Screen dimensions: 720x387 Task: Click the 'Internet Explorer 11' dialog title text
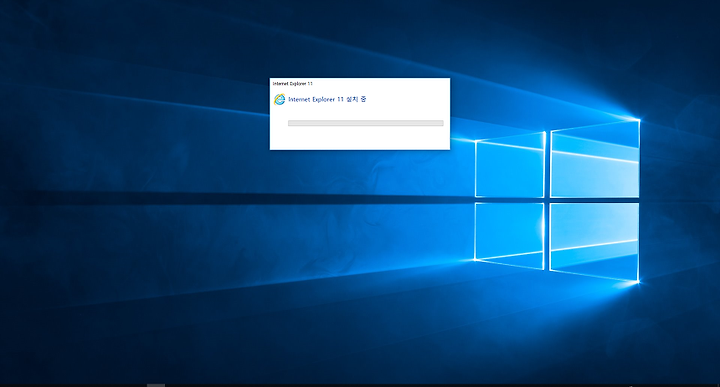(x=292, y=84)
